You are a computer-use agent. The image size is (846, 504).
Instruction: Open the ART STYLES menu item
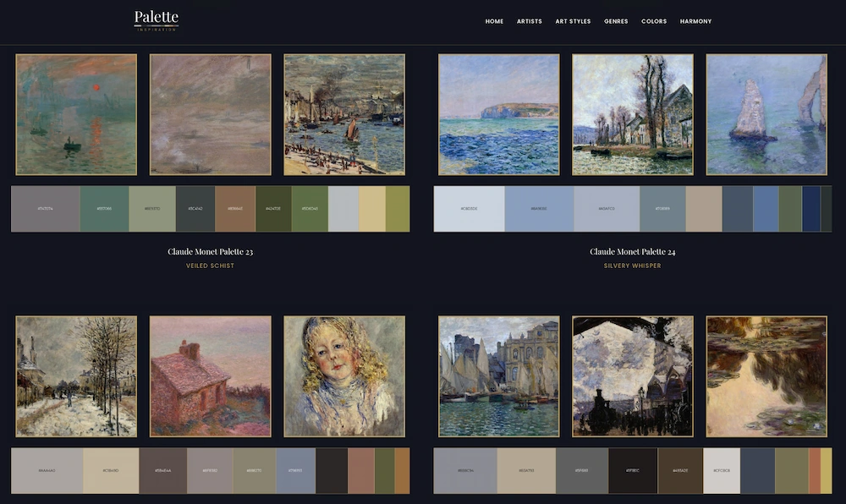(573, 21)
